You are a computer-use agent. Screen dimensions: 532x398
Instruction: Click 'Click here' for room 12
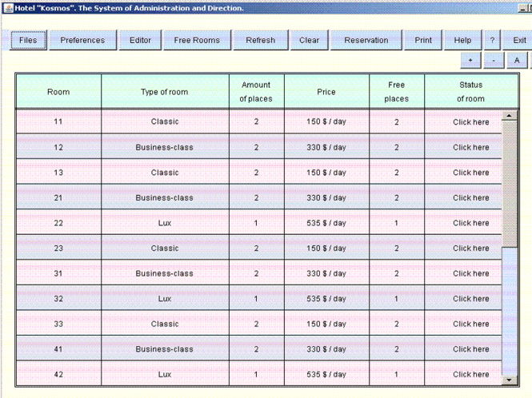(x=471, y=148)
